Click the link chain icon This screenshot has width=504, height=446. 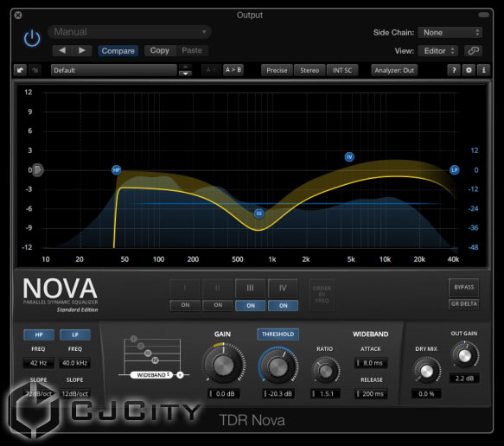[x=473, y=50]
